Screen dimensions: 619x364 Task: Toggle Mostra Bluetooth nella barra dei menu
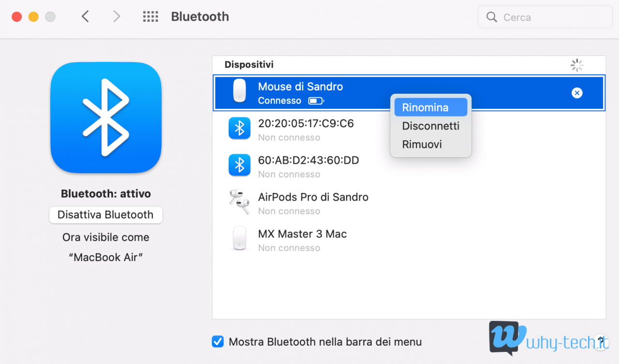click(x=218, y=342)
